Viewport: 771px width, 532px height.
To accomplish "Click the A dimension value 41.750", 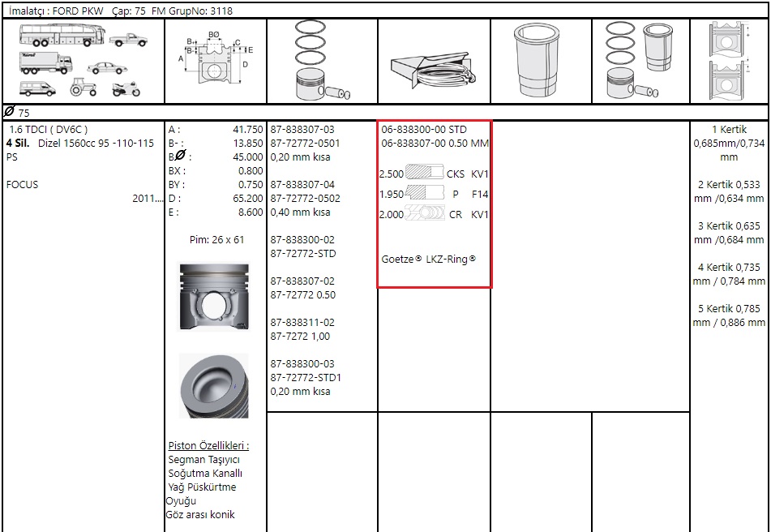I will [x=248, y=130].
